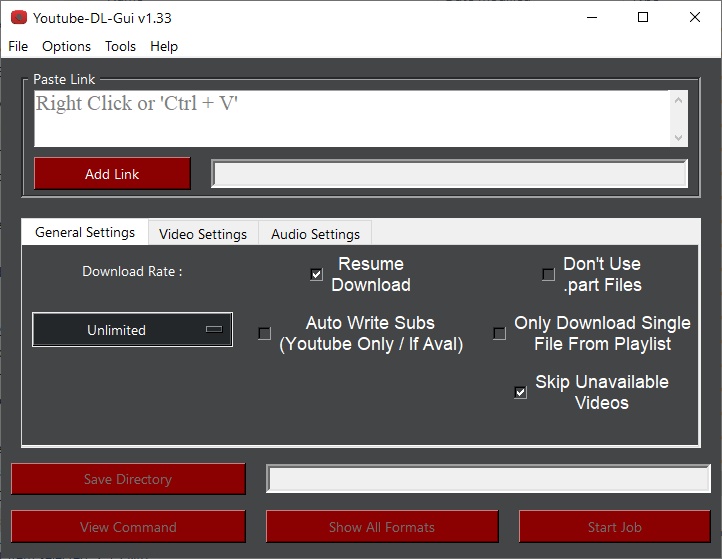
Task: Enable Don't Use .part Files checkbox
Action: 548,274
